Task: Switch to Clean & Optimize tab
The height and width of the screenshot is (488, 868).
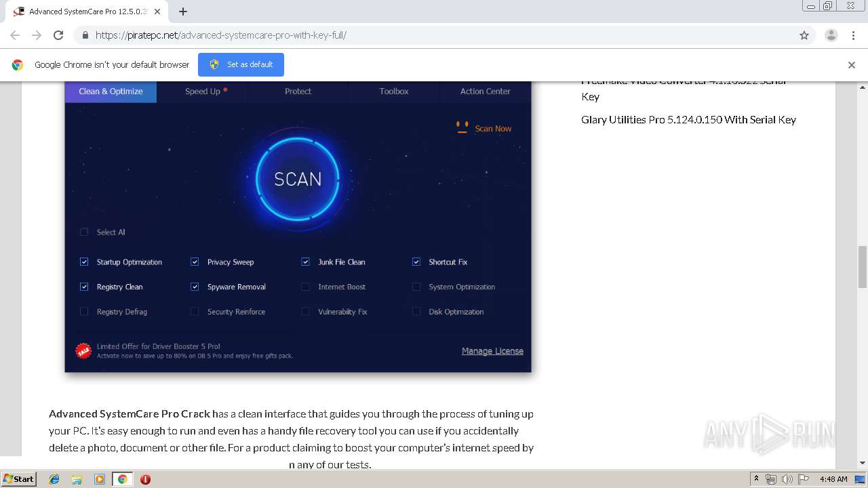Action: click(111, 91)
